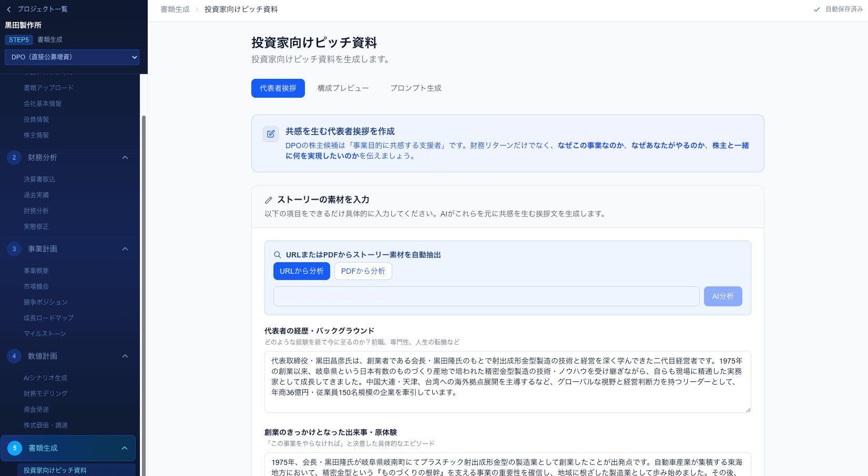Viewport: 868px width, 476px height.
Task: Open the プロンプト生成 tab
Action: click(x=415, y=88)
